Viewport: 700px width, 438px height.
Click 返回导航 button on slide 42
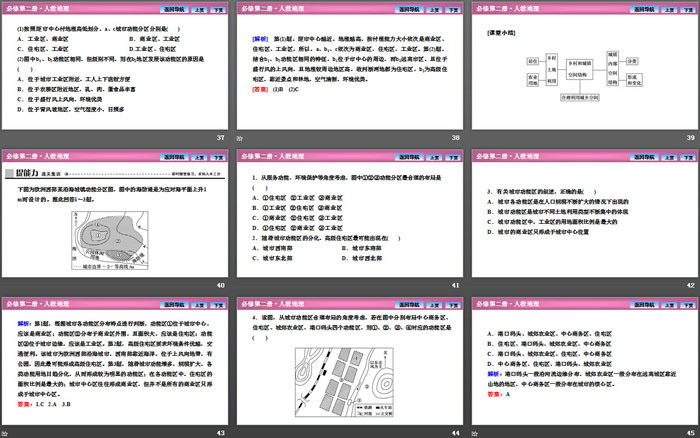tap(644, 157)
